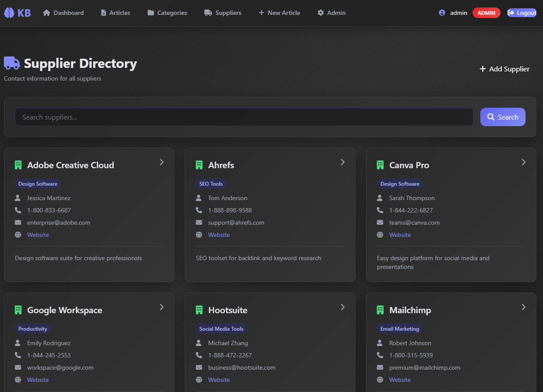Click the globe icon in Adobe Creative Cloud card
The width and height of the screenshot is (543, 392).
(x=18, y=235)
